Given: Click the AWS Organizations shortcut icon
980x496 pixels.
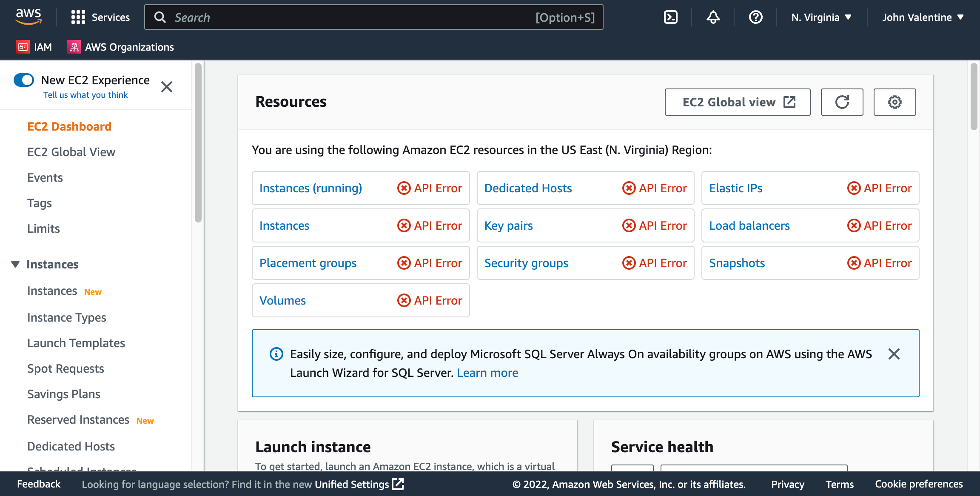Looking at the screenshot, I should (74, 47).
